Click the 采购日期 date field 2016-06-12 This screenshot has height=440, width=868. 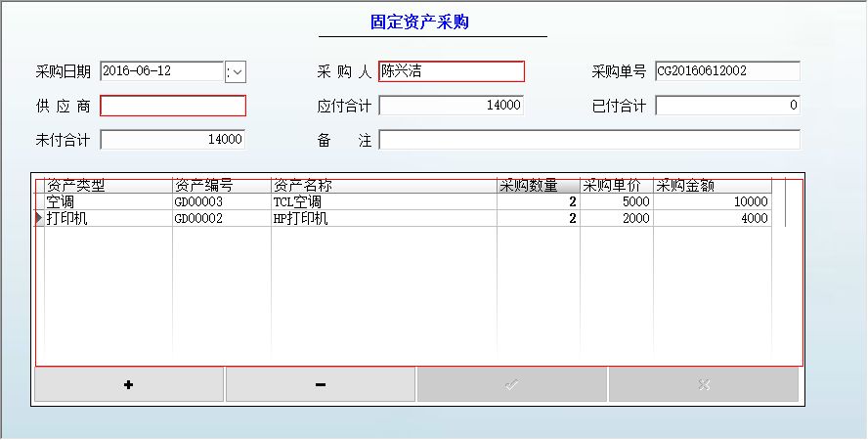point(161,71)
